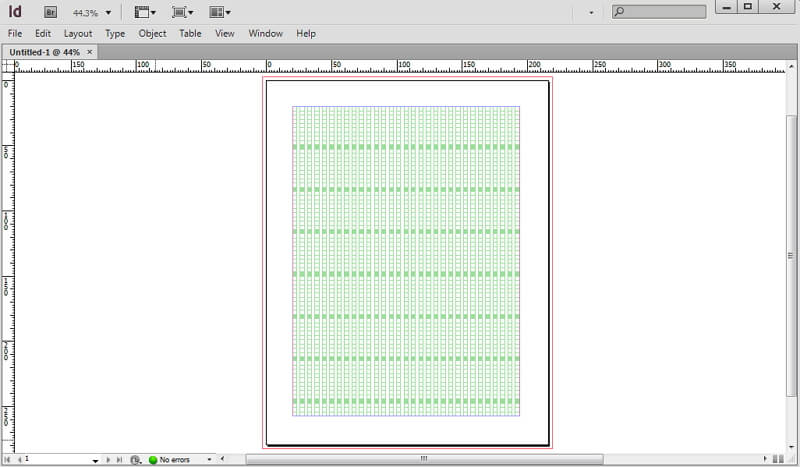Click the horizontal scrollbar thumb
This screenshot has width=800, height=467.
[422, 459]
